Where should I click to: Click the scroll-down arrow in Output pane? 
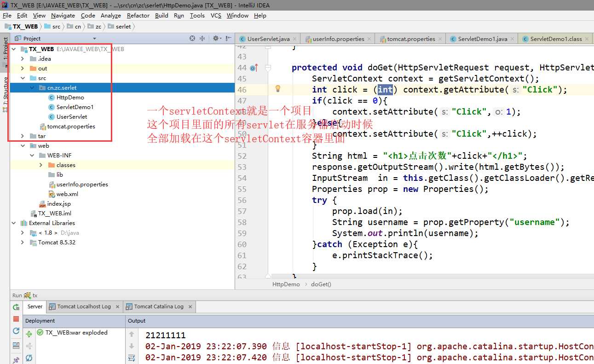pyautogui.click(x=132, y=346)
